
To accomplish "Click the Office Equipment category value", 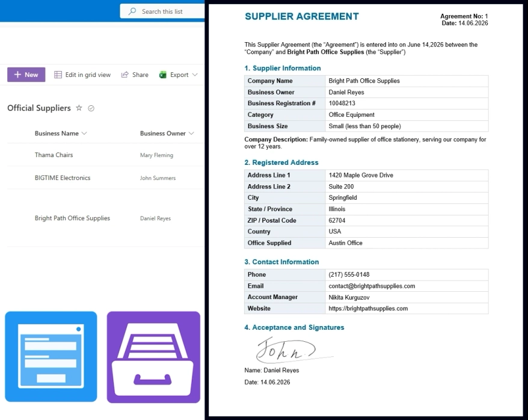I will [352, 114].
